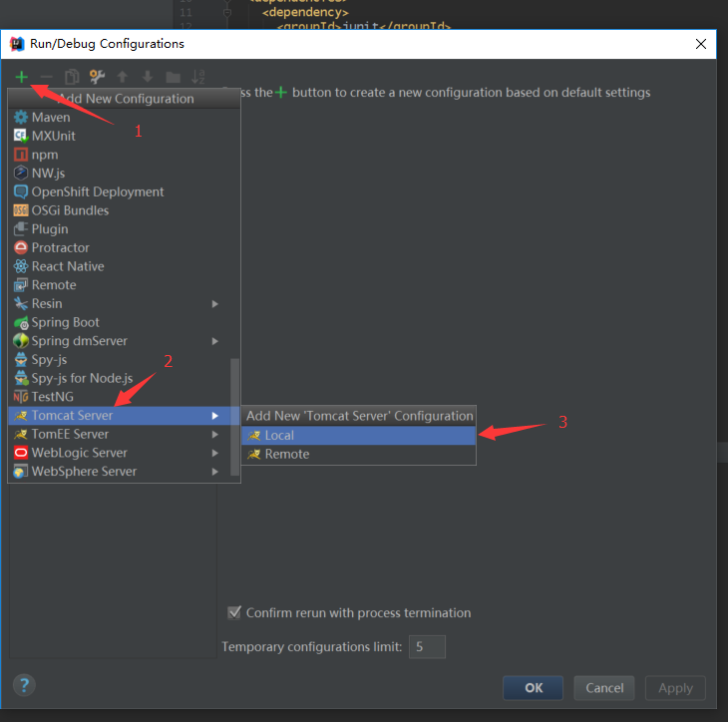Screen dimensions: 728x722
Task: Click the OpenShift Deployment icon
Action: (21, 191)
